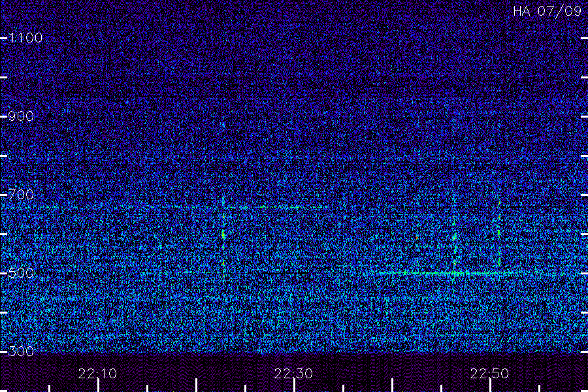Screen dimensions: 588x392
Task: Click the 22:10 time axis label
Action: coord(97,374)
